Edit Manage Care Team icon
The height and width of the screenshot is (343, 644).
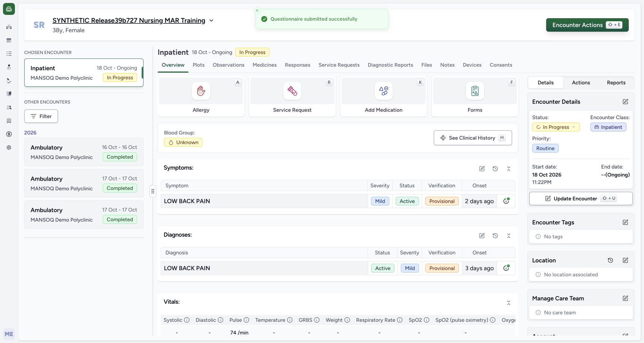pos(625,298)
